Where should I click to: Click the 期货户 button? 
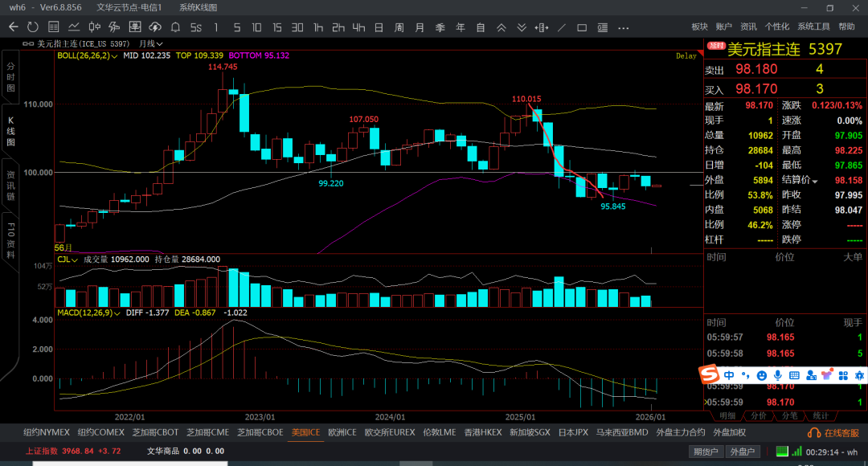706,452
